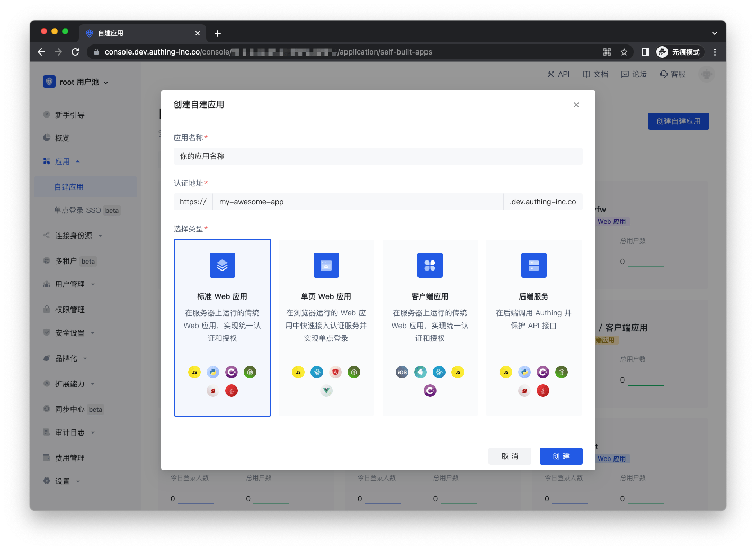This screenshot has width=756, height=550.
Task: Open the 单点登录 SSO menu item
Action: (x=77, y=210)
